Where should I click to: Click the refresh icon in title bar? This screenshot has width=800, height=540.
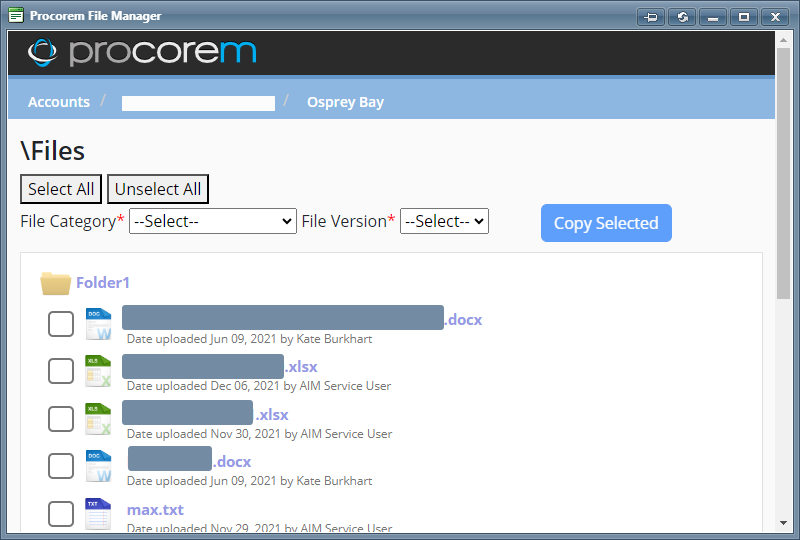(x=682, y=17)
